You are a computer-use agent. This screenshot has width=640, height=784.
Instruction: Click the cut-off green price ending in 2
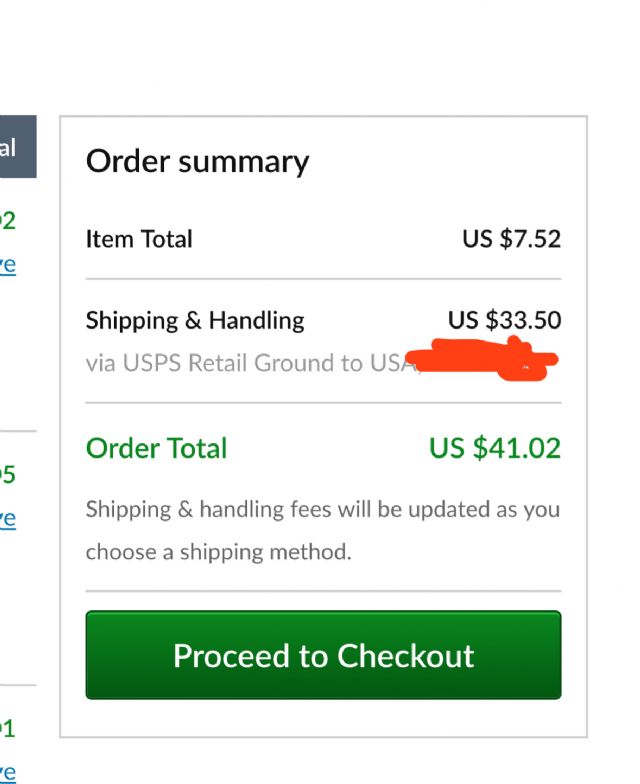[7, 220]
